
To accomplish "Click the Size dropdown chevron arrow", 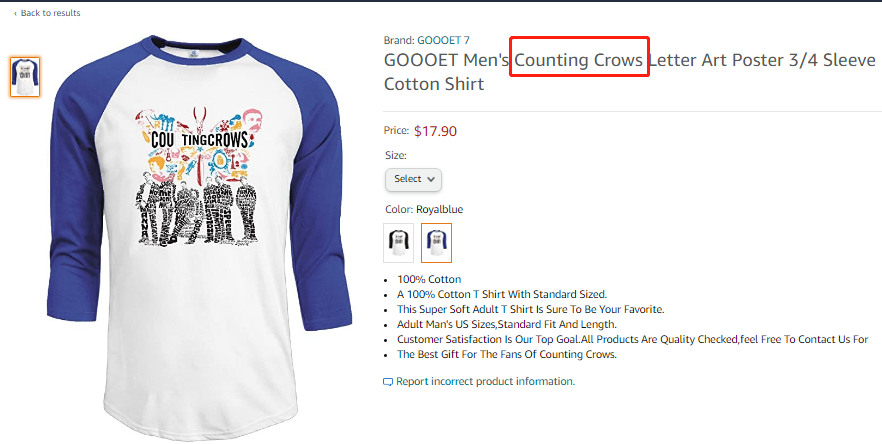I will (432, 179).
